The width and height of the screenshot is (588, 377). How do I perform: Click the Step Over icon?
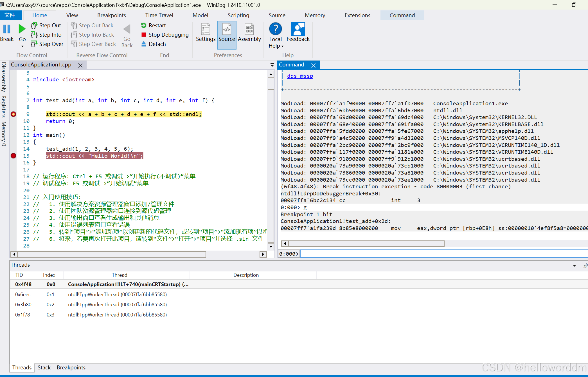click(x=34, y=44)
